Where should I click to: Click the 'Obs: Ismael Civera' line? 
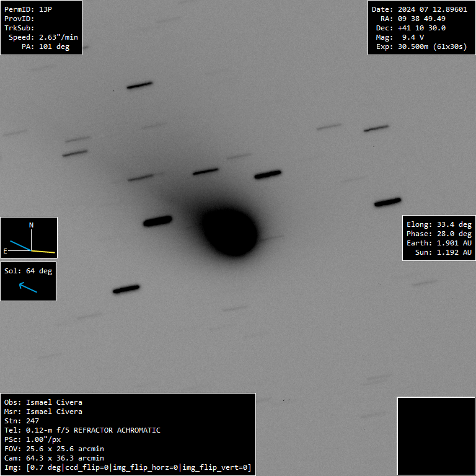43,402
